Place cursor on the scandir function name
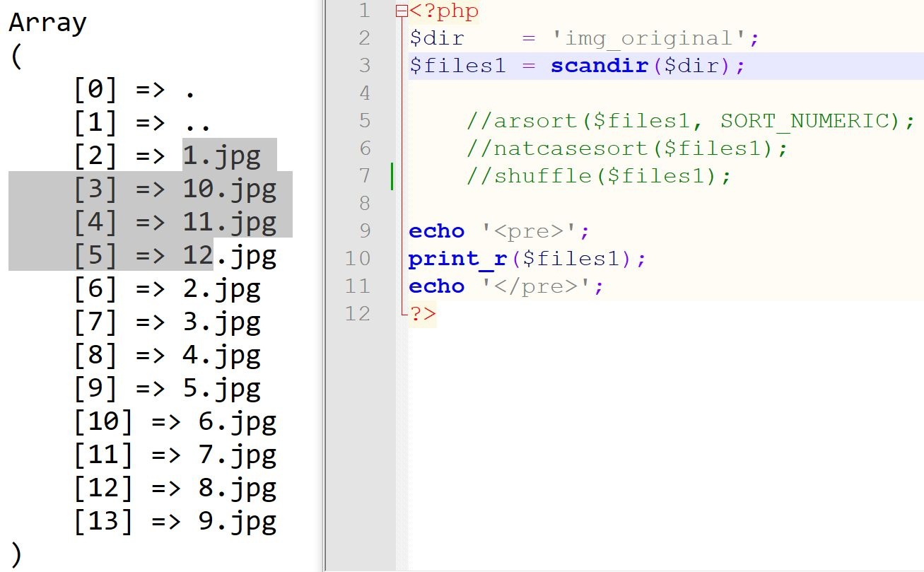The width and height of the screenshot is (924, 572). 600,66
